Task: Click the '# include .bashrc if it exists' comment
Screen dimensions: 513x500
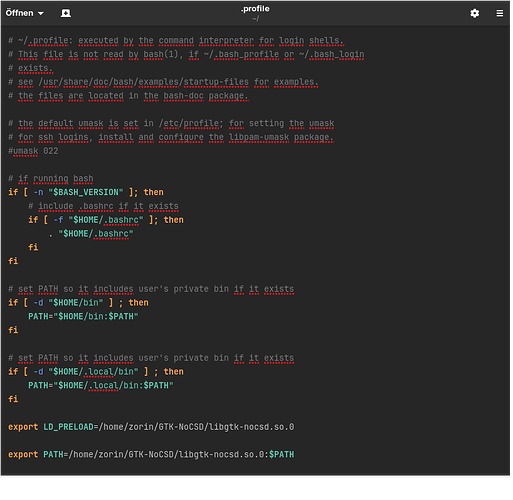Action: click(104, 206)
